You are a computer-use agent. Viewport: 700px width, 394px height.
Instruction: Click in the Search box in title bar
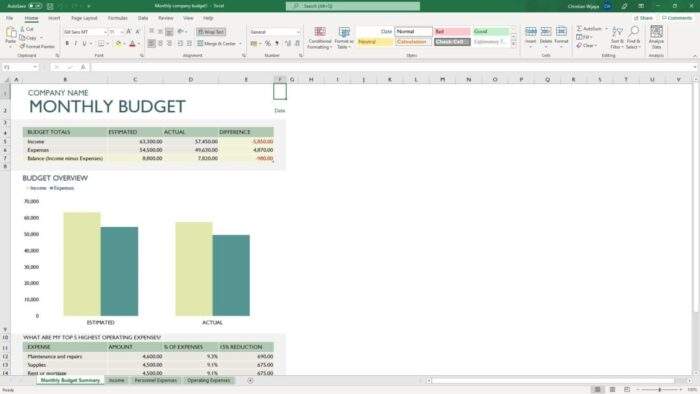coord(353,6)
